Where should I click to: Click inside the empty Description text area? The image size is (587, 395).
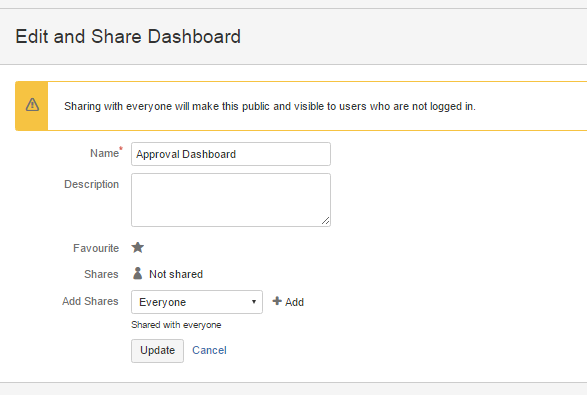pyautogui.click(x=231, y=200)
